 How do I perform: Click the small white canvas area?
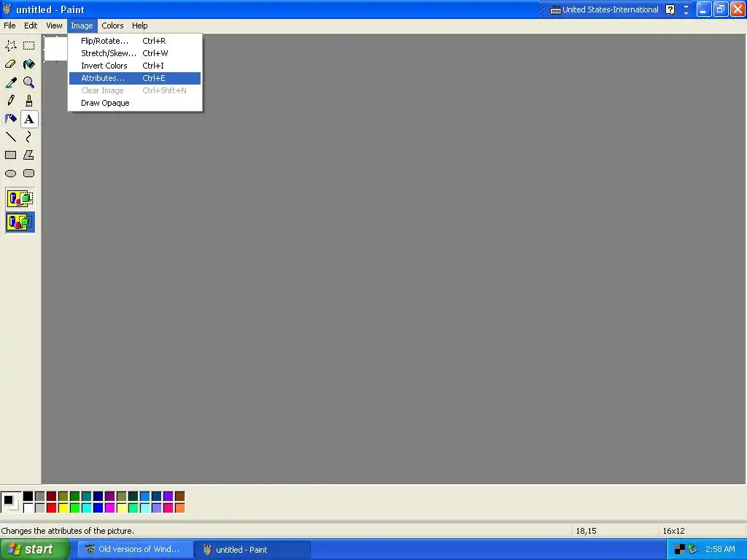tap(55, 49)
